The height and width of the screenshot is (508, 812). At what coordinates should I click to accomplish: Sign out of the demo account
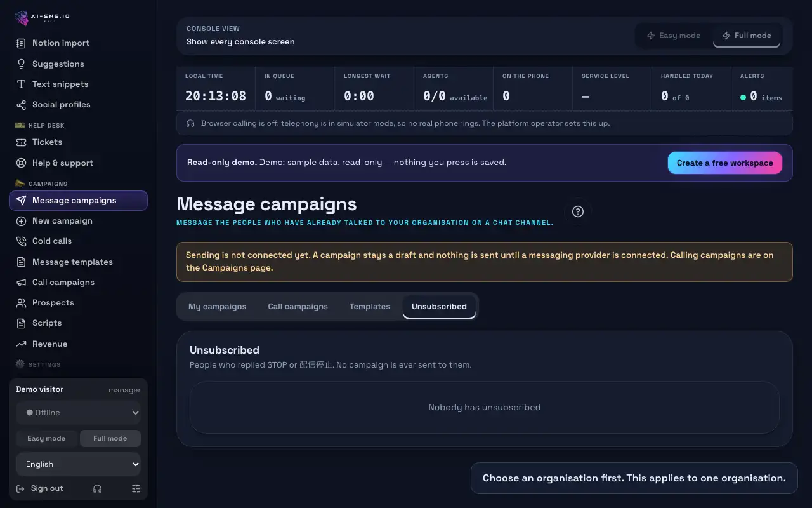pyautogui.click(x=40, y=488)
